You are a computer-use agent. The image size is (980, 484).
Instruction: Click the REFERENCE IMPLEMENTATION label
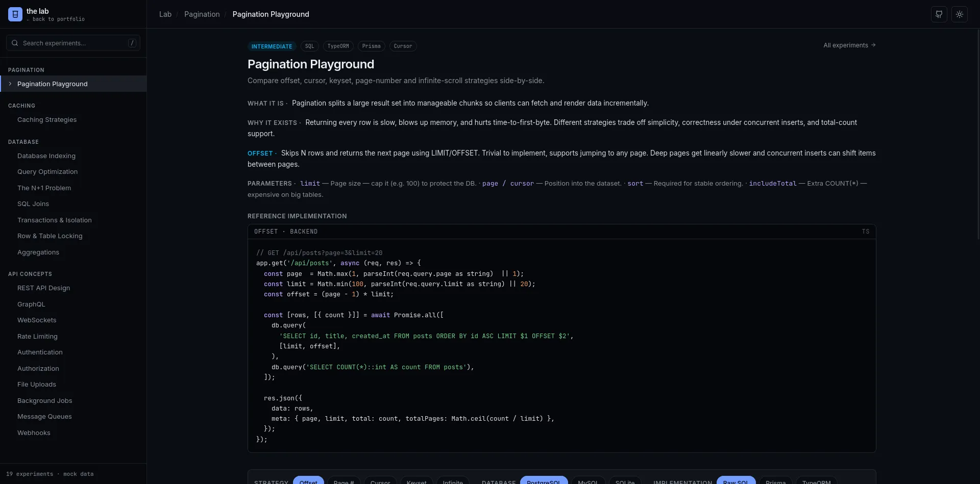click(297, 216)
